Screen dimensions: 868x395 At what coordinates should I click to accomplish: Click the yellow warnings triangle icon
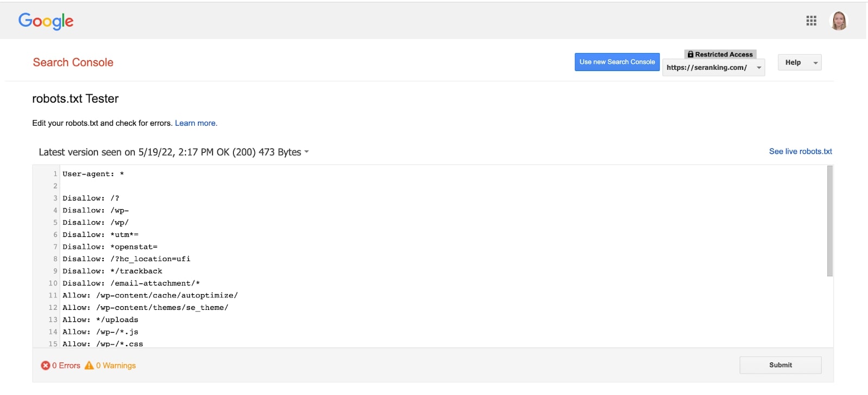[89, 365]
